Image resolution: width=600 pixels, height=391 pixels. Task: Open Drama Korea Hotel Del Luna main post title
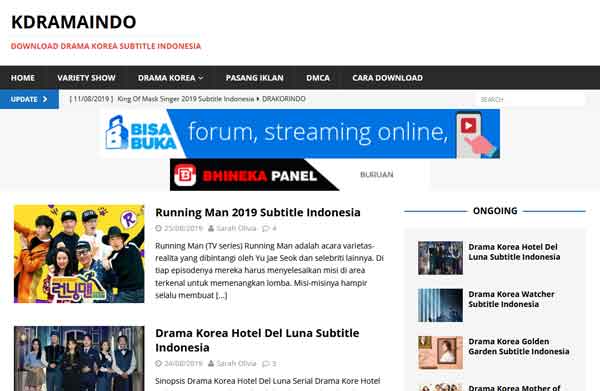(257, 340)
